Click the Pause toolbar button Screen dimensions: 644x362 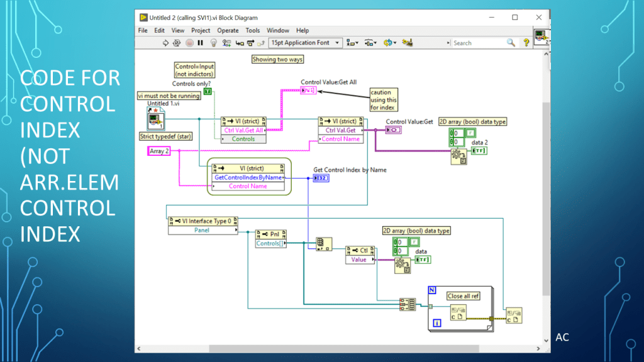(200, 43)
